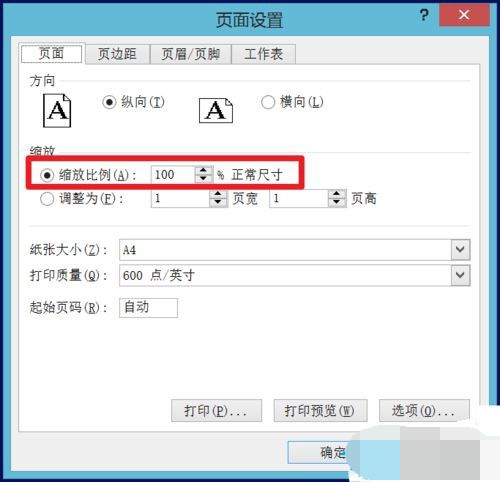
Task: Decrease page height count with down arrow
Action: (337, 202)
